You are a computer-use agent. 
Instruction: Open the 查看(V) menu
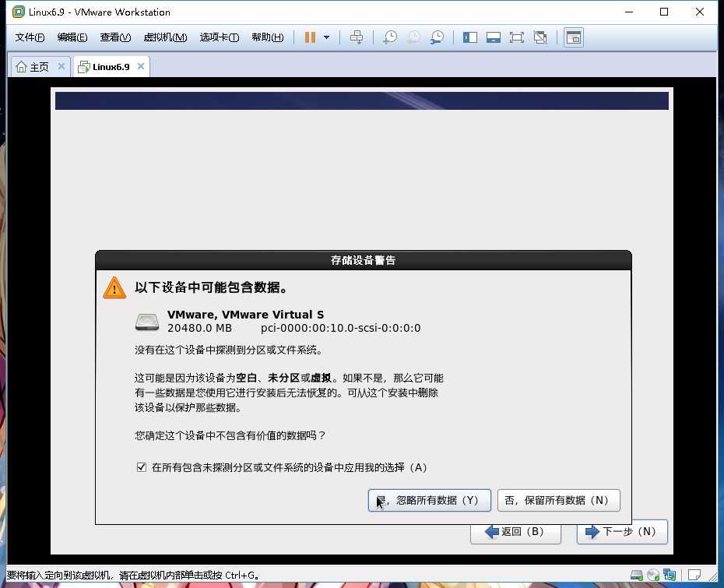[115, 37]
